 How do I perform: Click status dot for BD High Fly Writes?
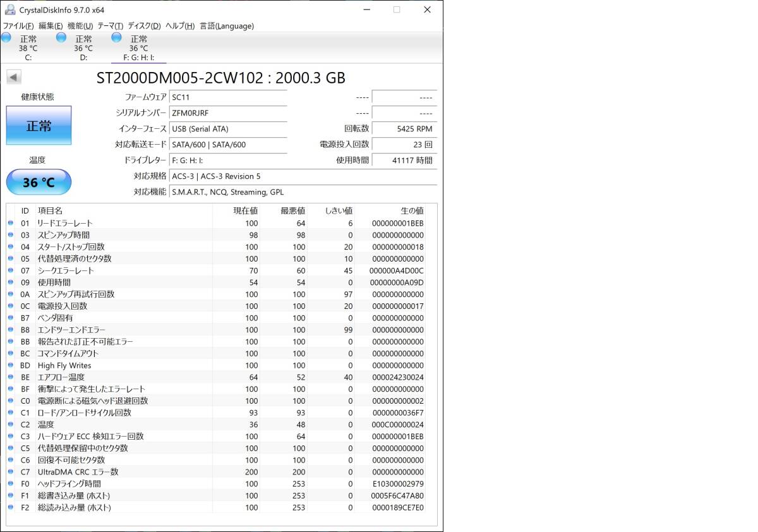pos(10,365)
